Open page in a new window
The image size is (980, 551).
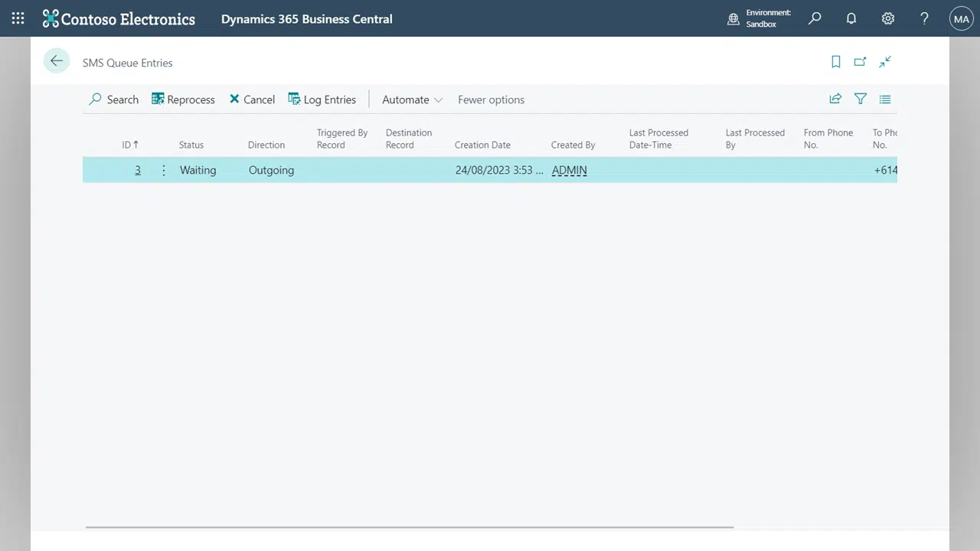click(860, 62)
